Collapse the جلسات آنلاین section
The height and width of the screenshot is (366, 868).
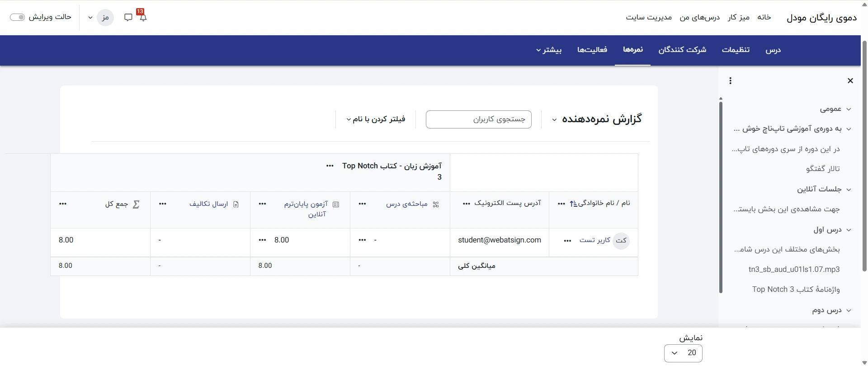click(x=849, y=190)
